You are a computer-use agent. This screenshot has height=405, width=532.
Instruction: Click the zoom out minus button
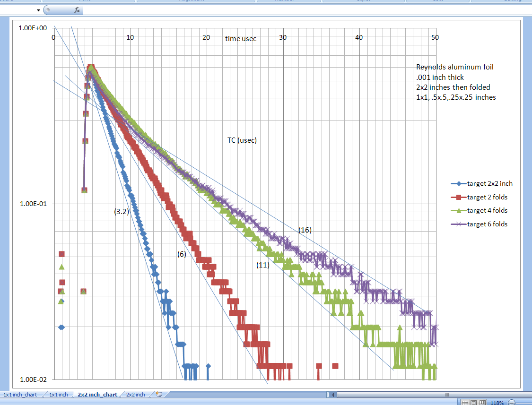click(x=512, y=403)
